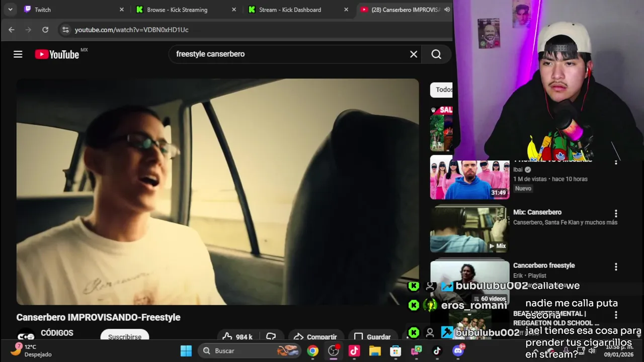Click the 'Erik · Playlist' text
The image size is (644, 362).
click(530, 276)
